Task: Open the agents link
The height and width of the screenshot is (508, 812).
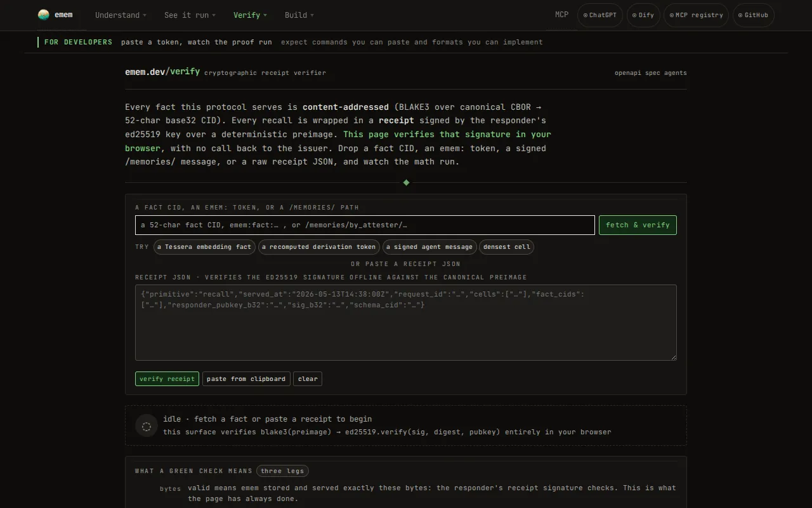Action: tap(675, 73)
